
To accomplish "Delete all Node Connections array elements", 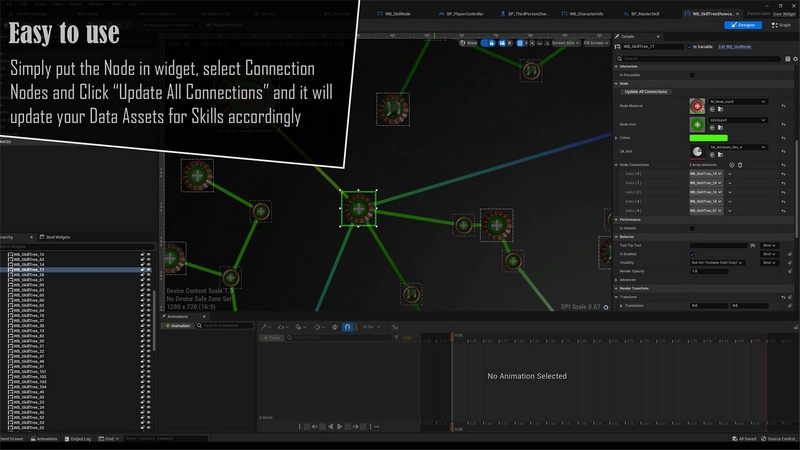I will 741,164.
